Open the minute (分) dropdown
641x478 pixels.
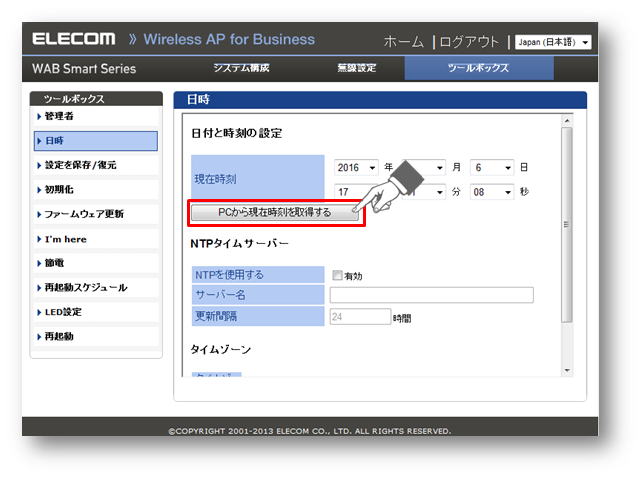[424, 192]
